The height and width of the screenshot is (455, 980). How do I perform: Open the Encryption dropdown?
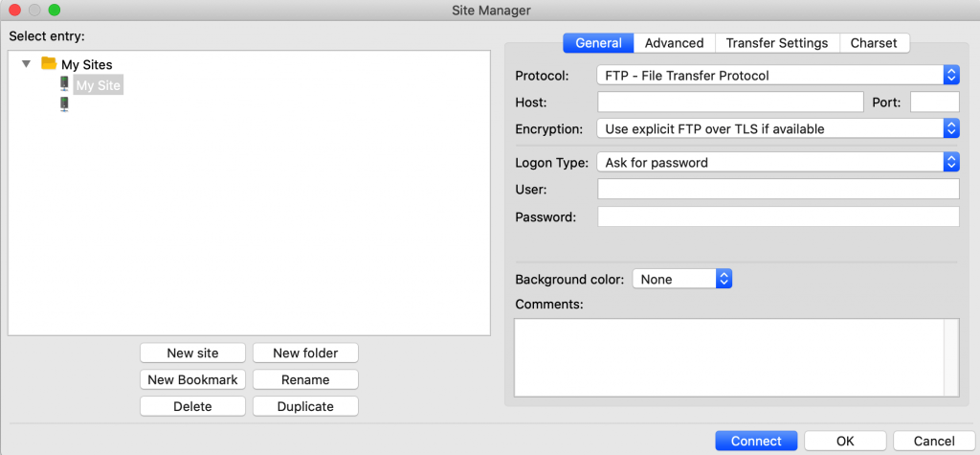click(776, 128)
